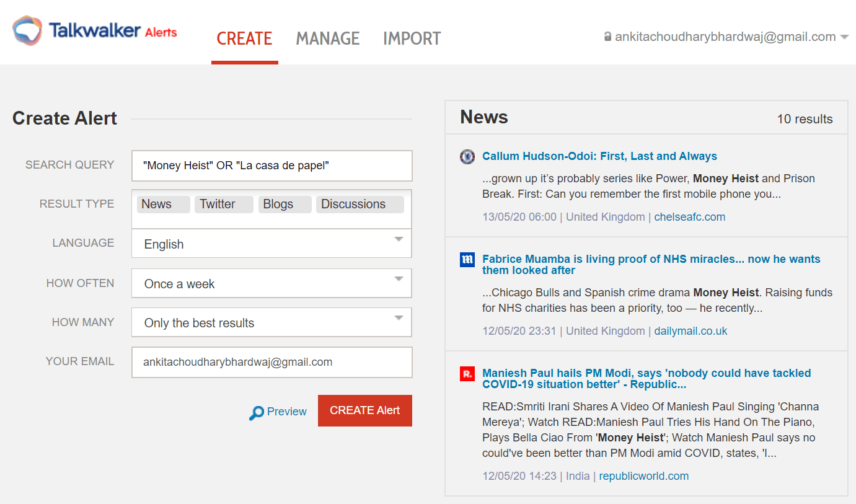Click the CREATE Alert button
Viewport: 856px width, 504px height.
coord(364,410)
